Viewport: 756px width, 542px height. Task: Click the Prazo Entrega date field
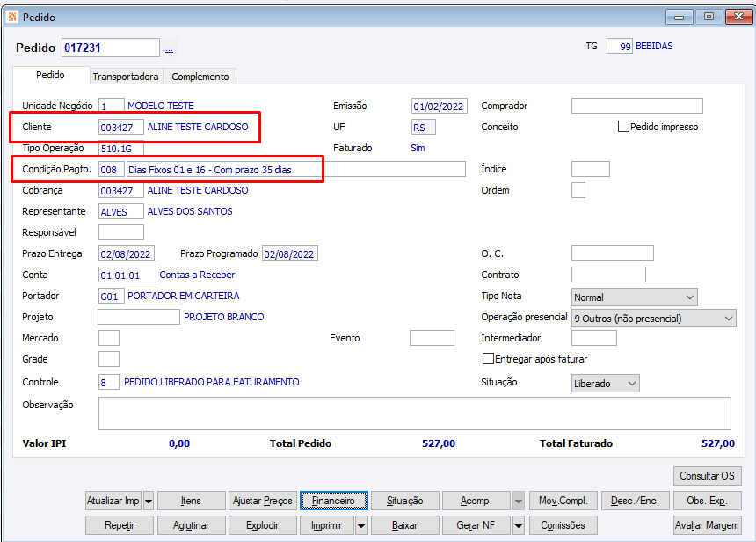click(127, 254)
